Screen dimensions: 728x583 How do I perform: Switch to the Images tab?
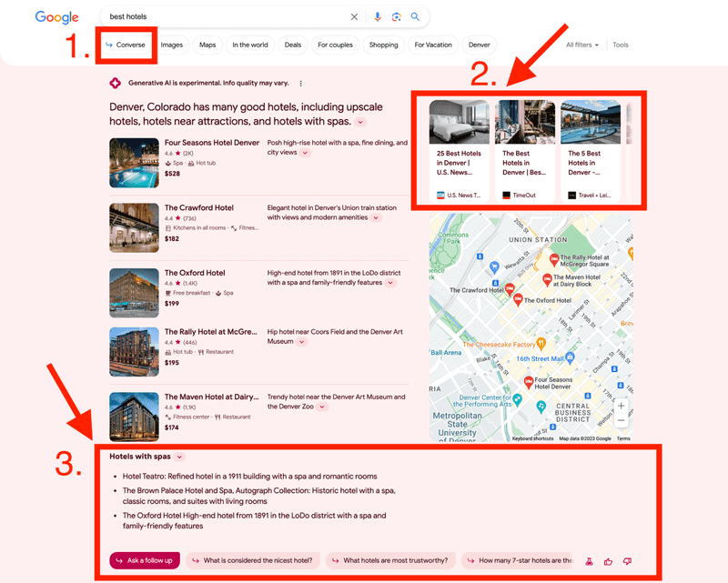[x=172, y=44]
